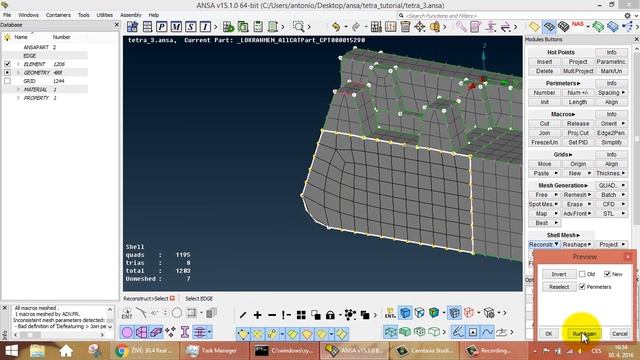Toggle the New checkbox in Preview
Image resolution: width=640 pixels, height=360 pixels.
pos(607,274)
